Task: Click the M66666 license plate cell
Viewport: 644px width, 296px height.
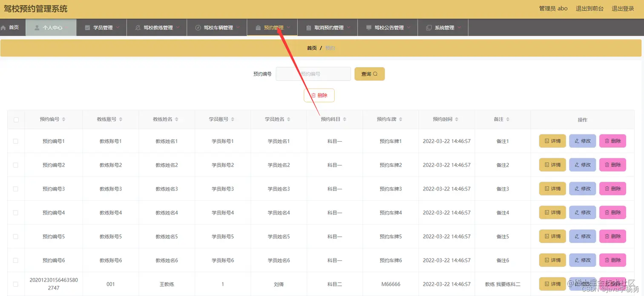Action: 391,284
